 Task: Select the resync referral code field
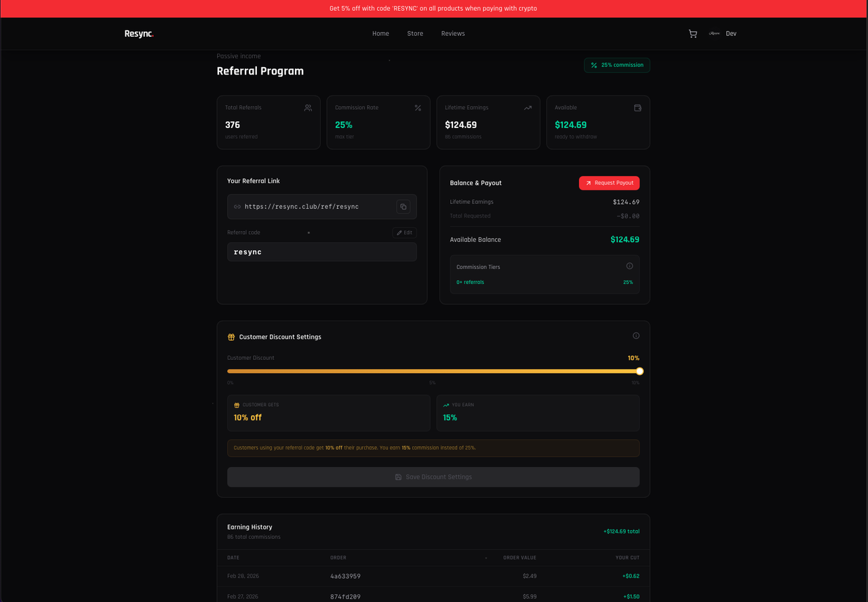pos(321,252)
